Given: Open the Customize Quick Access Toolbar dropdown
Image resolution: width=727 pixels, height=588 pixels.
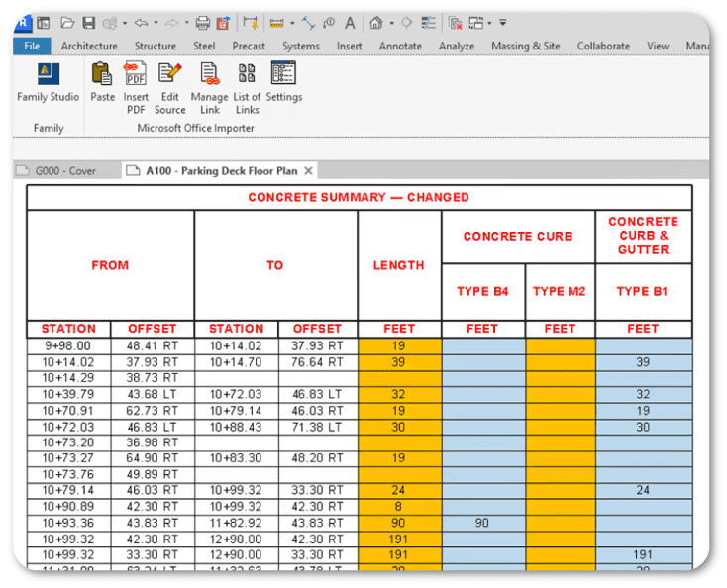Looking at the screenshot, I should pyautogui.click(x=503, y=22).
